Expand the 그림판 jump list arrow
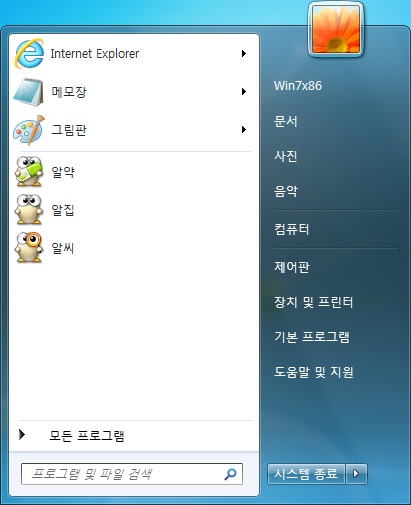 244,129
